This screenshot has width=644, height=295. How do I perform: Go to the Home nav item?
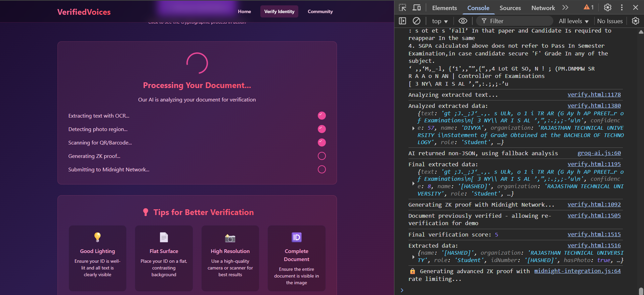[x=244, y=11]
